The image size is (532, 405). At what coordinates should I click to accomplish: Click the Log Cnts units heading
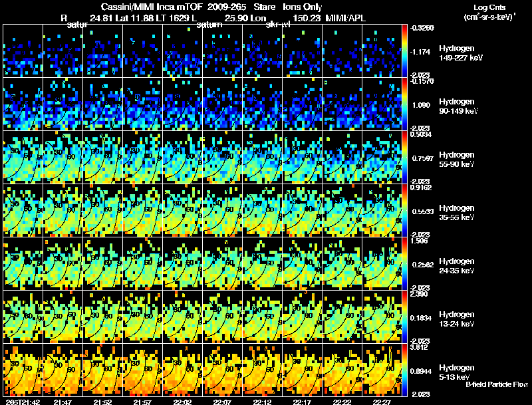tap(489, 12)
